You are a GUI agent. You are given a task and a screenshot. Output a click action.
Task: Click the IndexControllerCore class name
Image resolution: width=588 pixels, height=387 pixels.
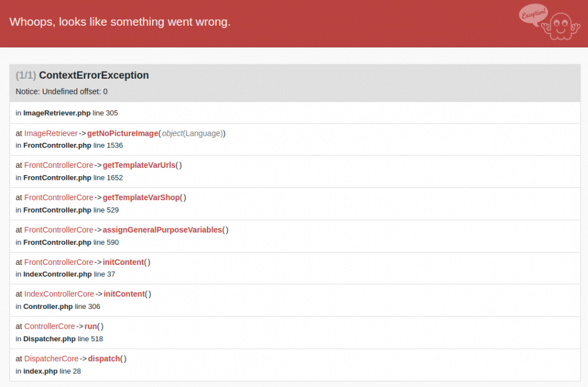(x=59, y=294)
